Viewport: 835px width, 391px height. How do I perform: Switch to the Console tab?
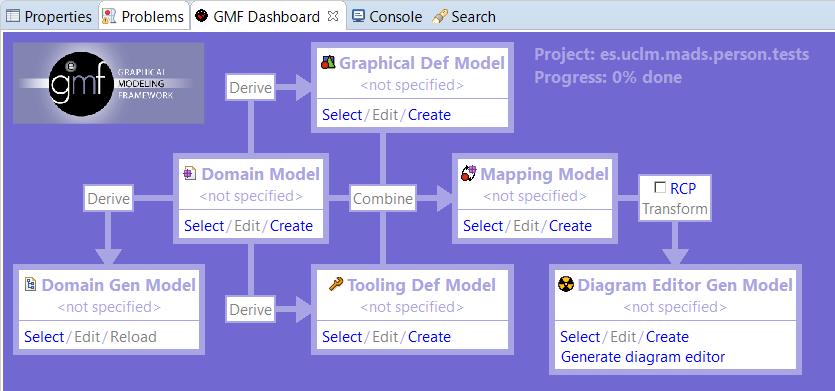pyautogui.click(x=387, y=17)
